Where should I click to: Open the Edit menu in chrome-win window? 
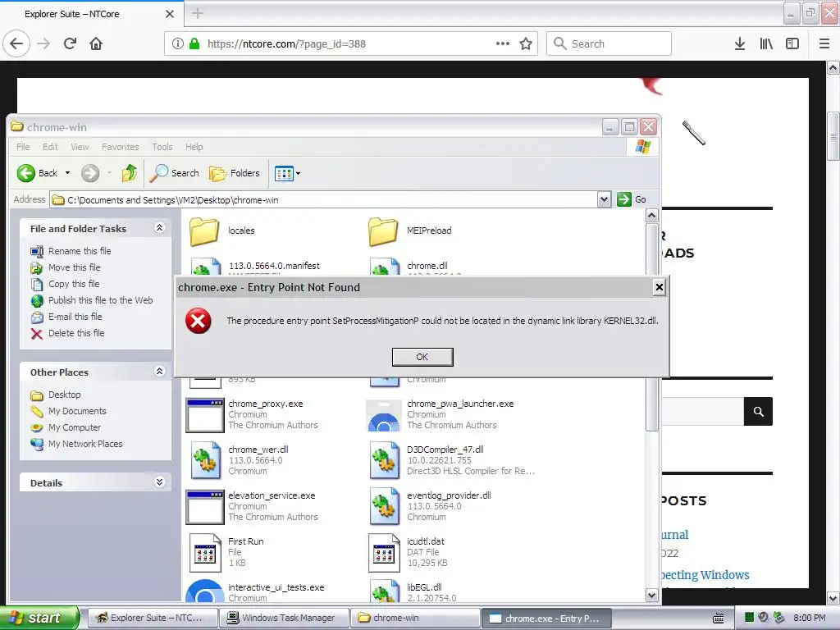50,147
